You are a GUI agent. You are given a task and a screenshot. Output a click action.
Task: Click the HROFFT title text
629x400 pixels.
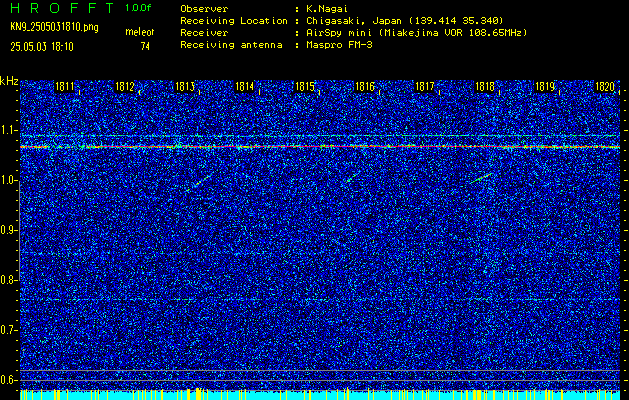point(63,8)
